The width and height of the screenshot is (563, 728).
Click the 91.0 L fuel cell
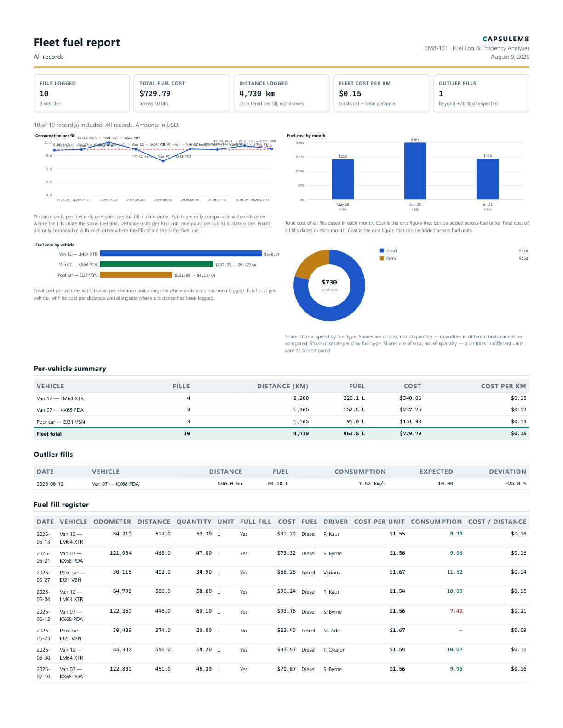click(x=356, y=421)
